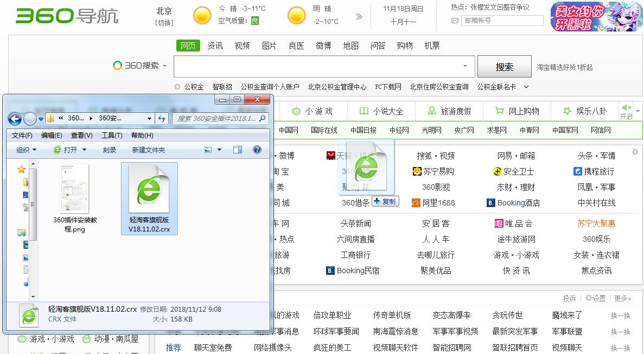Viewport: 644px width, 354px height.
Task: Open the 小说大全 category tab
Action: (381, 111)
